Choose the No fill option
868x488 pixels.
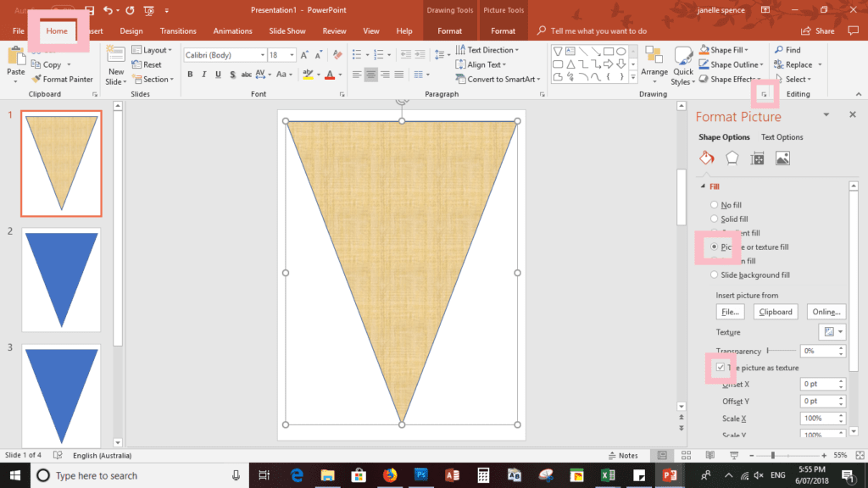click(713, 204)
